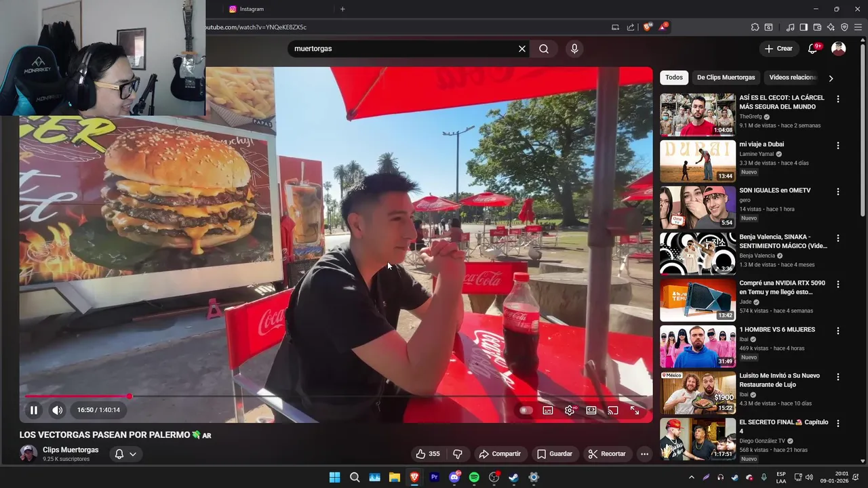Open the Windows Start menu
The height and width of the screenshot is (488, 868).
pos(334,477)
